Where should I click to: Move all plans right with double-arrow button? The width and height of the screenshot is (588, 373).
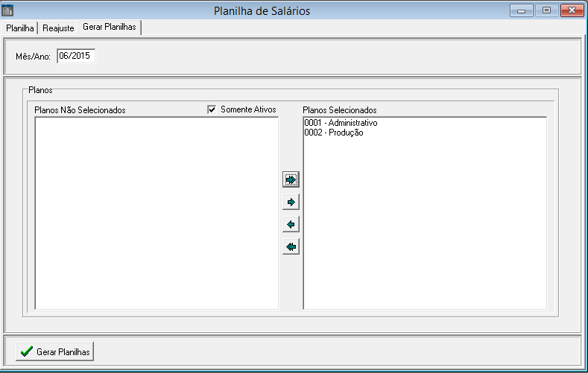[291, 179]
